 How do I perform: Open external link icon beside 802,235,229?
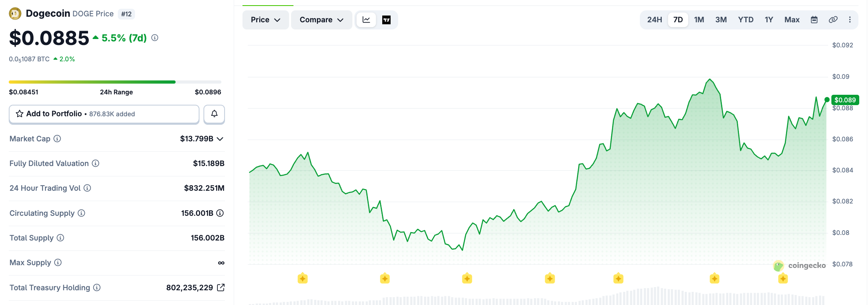(x=221, y=287)
